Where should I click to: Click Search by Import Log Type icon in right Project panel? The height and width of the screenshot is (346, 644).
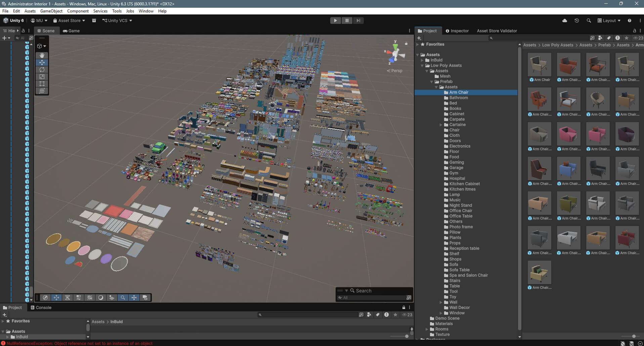pyautogui.click(x=617, y=38)
